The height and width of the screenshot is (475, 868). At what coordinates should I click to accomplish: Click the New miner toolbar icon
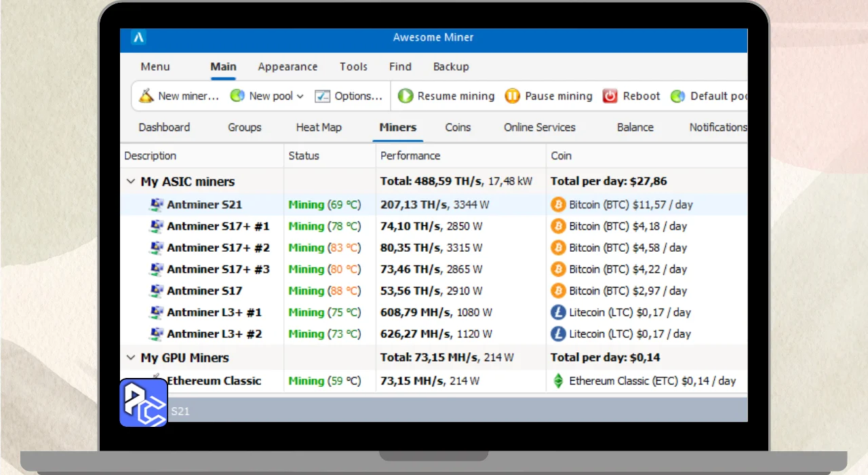pos(146,96)
